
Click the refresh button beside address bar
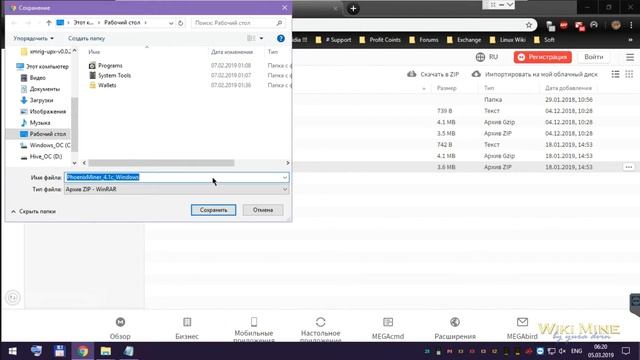coord(181,23)
